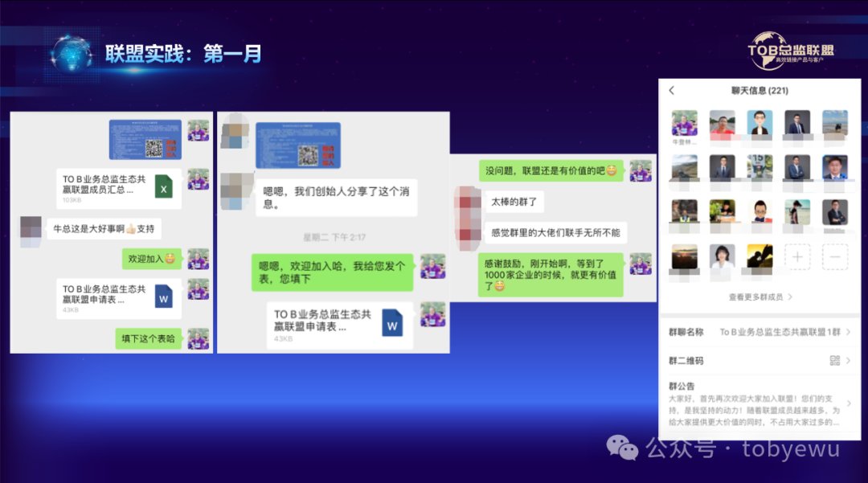Viewport: 868px width, 483px height.
Task: Click the 太棒的群了 message
Action: click(514, 202)
